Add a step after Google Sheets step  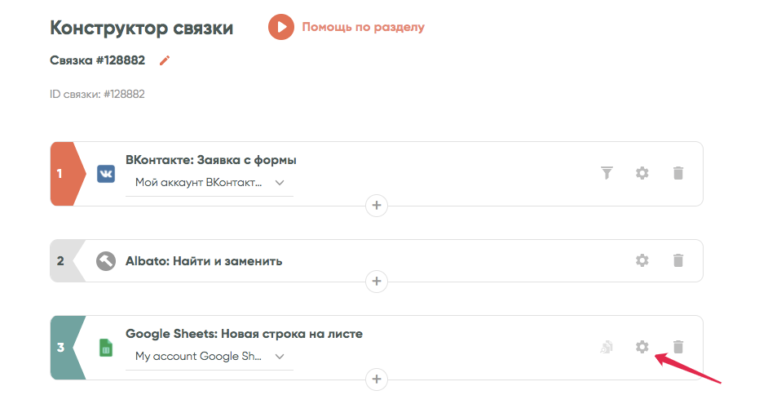(377, 379)
